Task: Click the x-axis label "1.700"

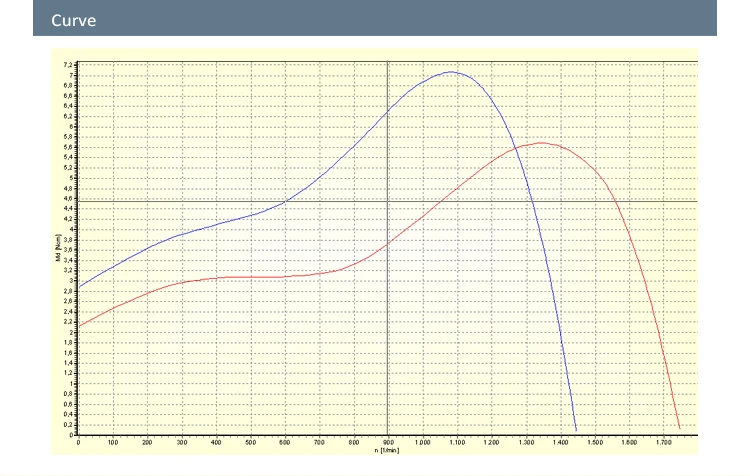Action: [x=663, y=443]
